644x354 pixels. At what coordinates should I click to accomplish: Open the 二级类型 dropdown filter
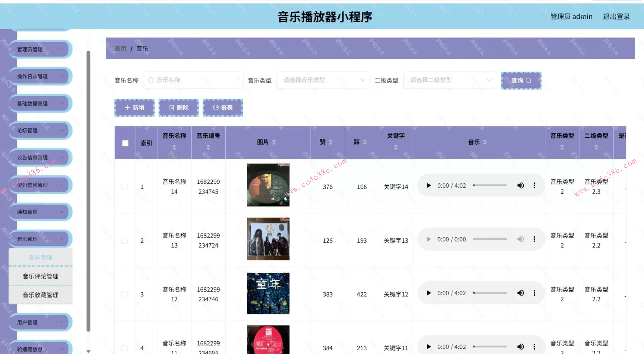[450, 80]
